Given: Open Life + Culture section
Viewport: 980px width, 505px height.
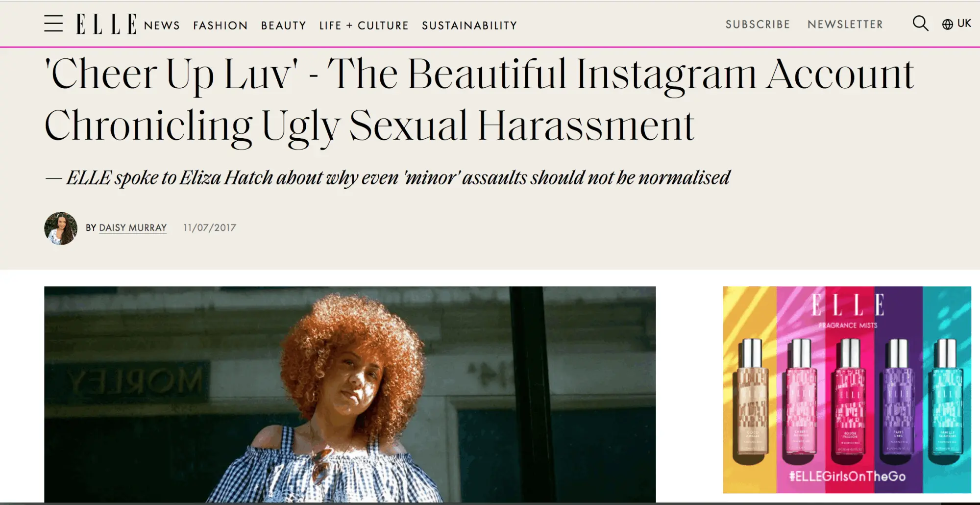Looking at the screenshot, I should [x=364, y=25].
